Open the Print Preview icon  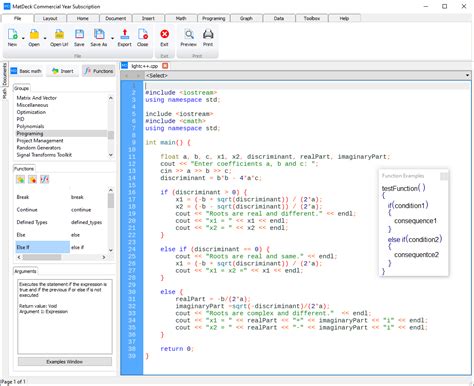tap(189, 34)
